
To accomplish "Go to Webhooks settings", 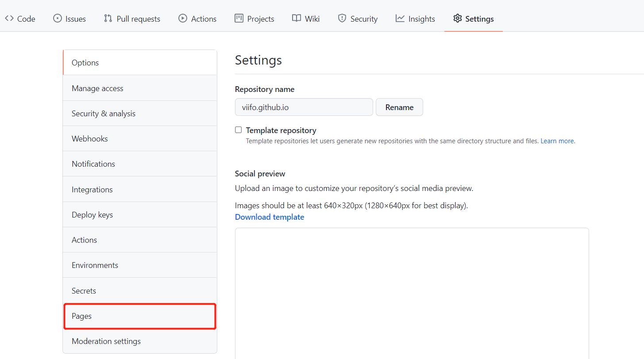I will (140, 138).
